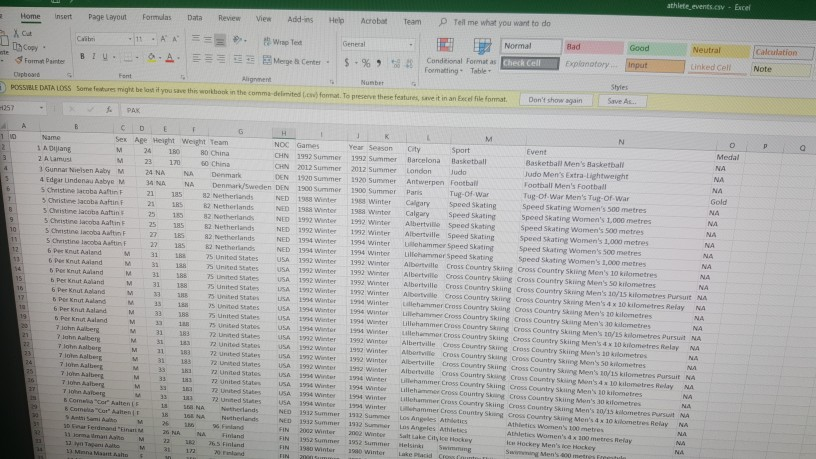Screen dimensions: 816x459
Task: Click the Decrease Decimal icon
Action: click(409, 63)
